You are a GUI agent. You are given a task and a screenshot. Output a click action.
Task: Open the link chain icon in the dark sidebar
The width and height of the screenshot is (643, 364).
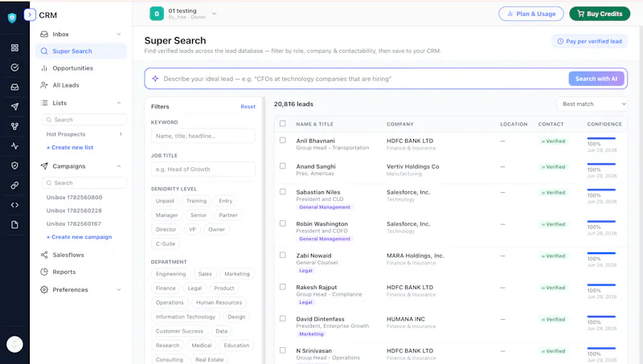tap(14, 186)
